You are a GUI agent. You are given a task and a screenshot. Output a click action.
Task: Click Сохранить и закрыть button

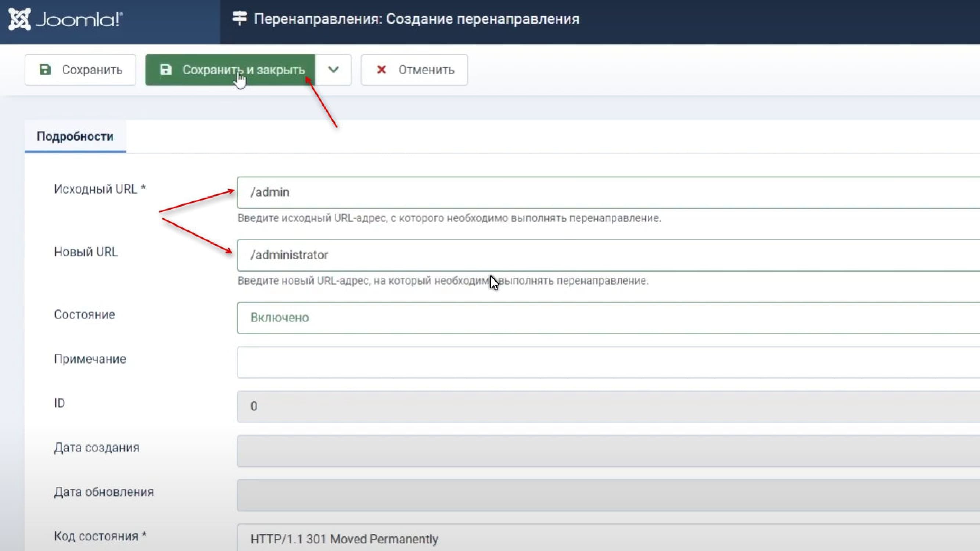point(230,70)
